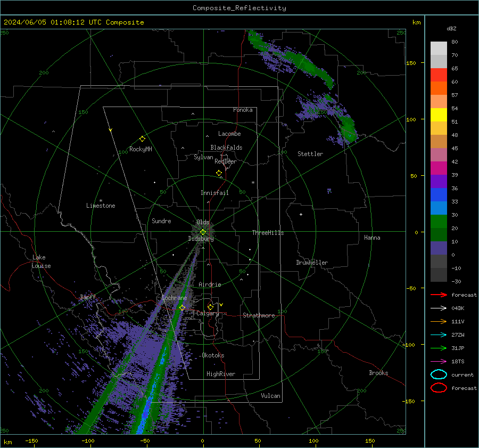Click the Okotoks label
This screenshot has width=479, height=448.
213,355
